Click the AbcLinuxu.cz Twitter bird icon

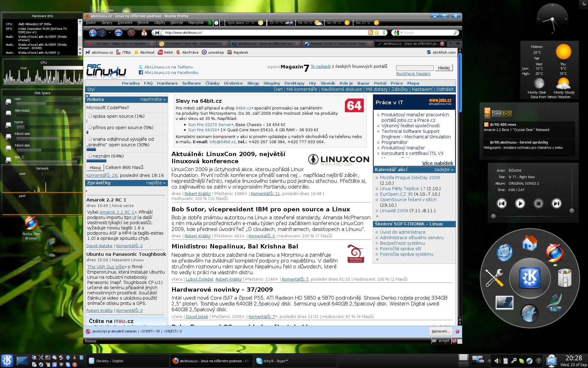pyautogui.click(x=141, y=67)
